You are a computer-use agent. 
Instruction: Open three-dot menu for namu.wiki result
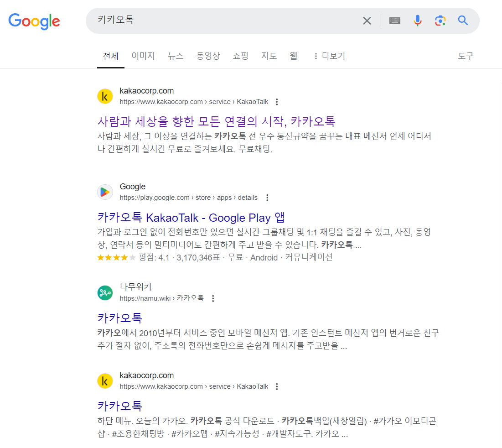click(x=213, y=298)
